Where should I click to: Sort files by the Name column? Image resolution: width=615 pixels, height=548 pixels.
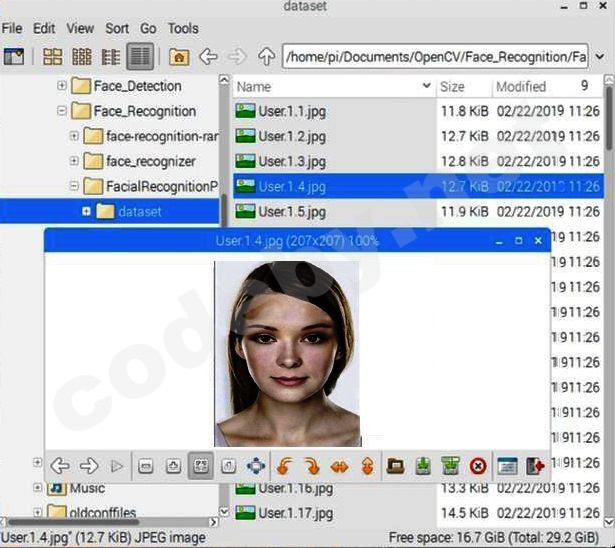(x=334, y=86)
